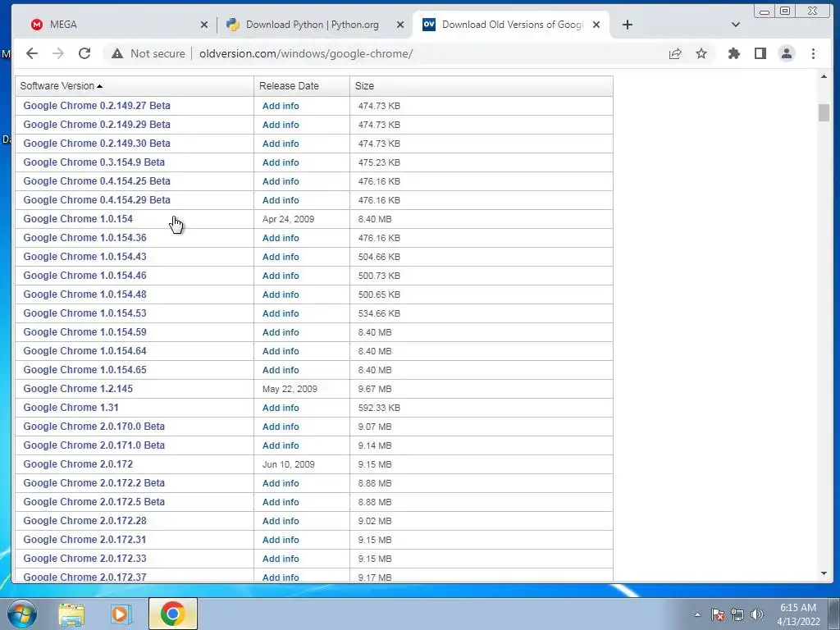This screenshot has width=840, height=630.
Task: Click the page scrollbar up arrow
Action: tap(824, 76)
